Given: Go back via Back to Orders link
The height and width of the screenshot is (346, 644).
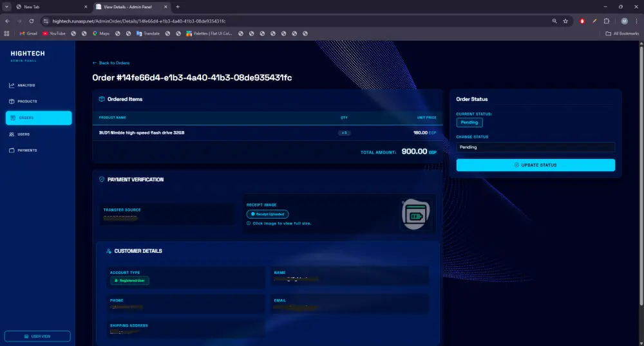Looking at the screenshot, I should pos(111,63).
